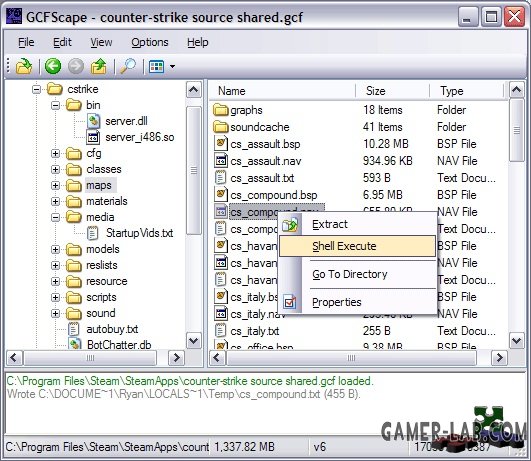
Task: Click the Search magnifier toolbar icon
Action: click(x=128, y=66)
